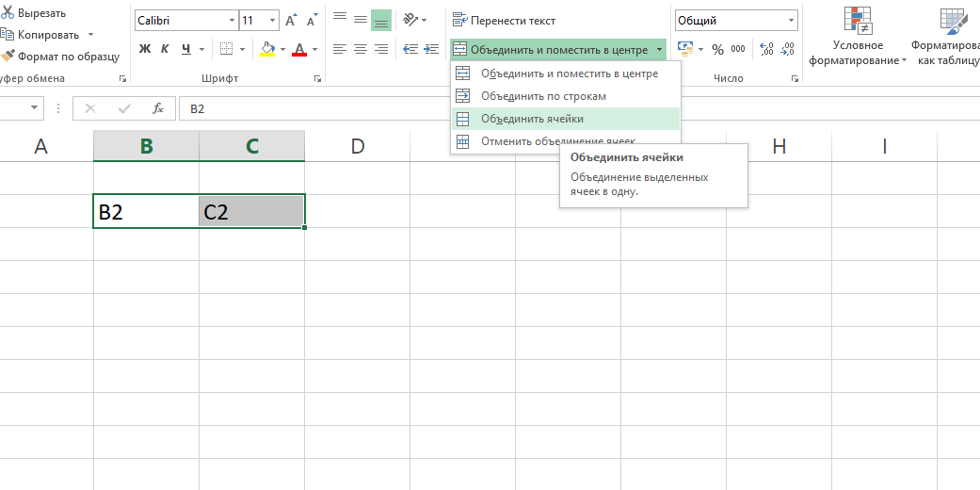Viewport: 980px width, 490px height.
Task: Align cell text to the left
Action: (x=339, y=49)
